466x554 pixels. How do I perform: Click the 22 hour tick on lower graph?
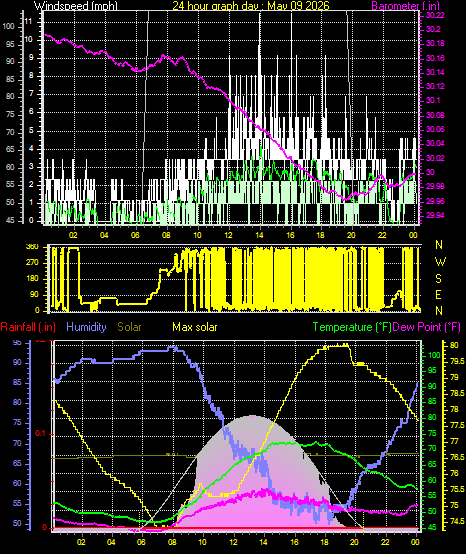point(385,542)
